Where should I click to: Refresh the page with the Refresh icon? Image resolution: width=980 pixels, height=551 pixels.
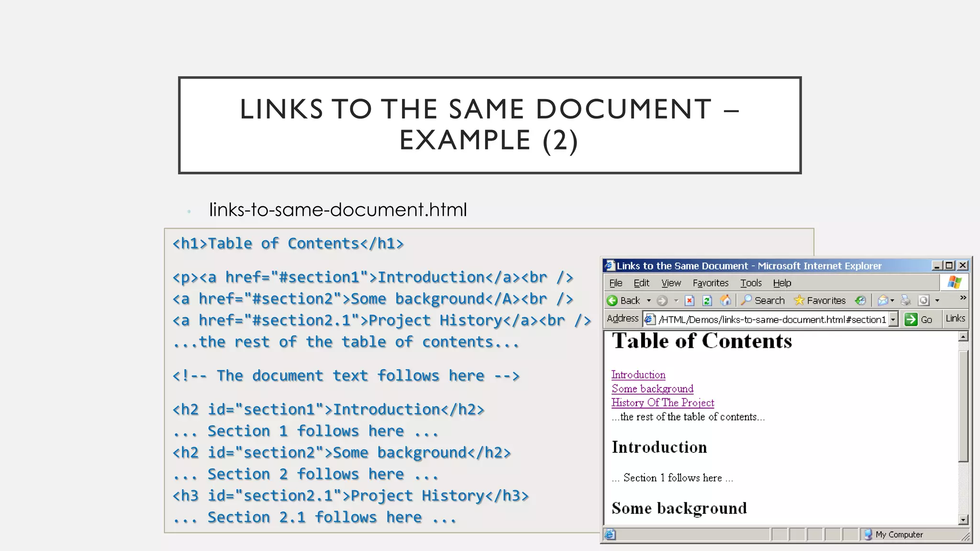click(x=707, y=300)
